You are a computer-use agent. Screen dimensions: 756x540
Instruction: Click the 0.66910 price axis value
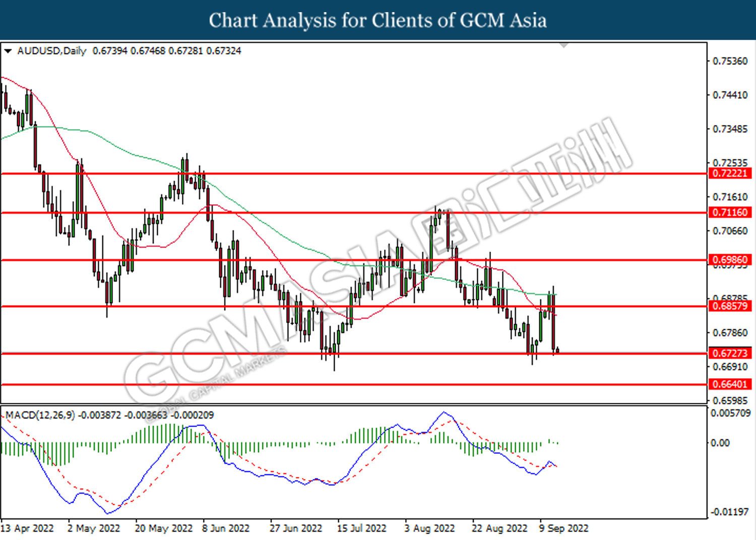point(730,367)
